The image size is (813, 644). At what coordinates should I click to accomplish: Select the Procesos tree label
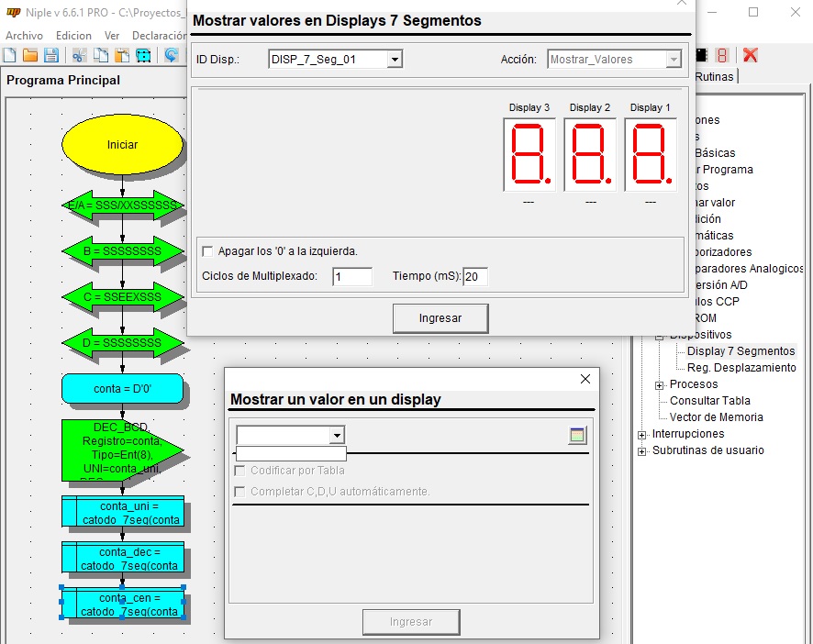(694, 384)
